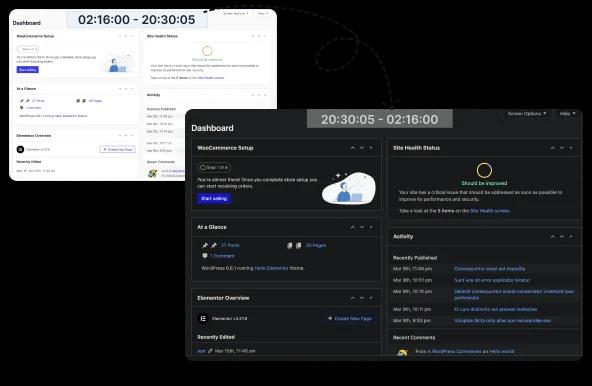Click the setup illustration in dark dashboard
The image size is (592, 386).
pyautogui.click(x=349, y=188)
